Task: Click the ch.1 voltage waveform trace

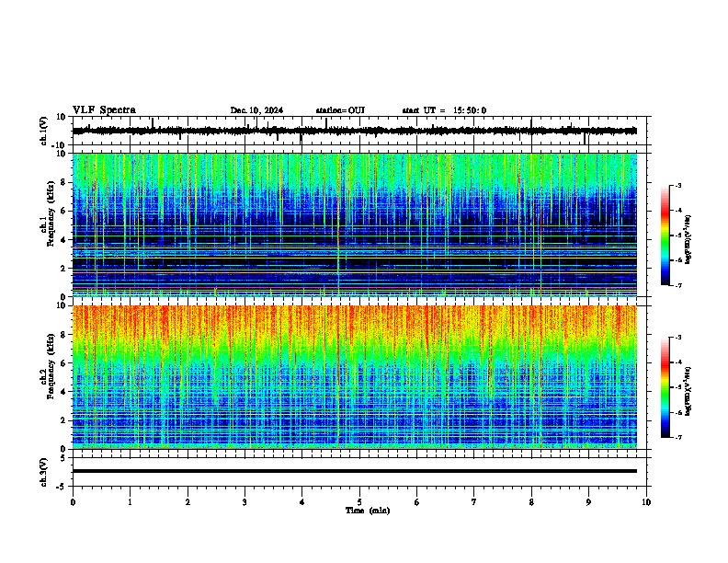Action: pyautogui.click(x=355, y=131)
